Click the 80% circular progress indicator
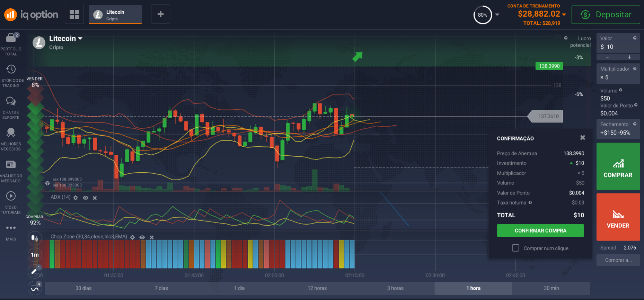The width and height of the screenshot is (644, 300). click(483, 15)
